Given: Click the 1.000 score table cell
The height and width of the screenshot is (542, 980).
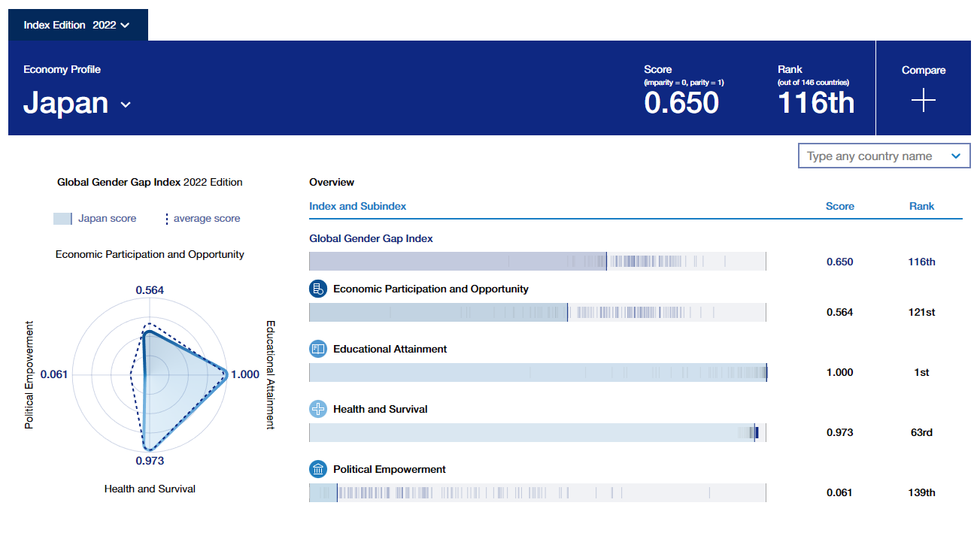Looking at the screenshot, I should pos(840,372).
